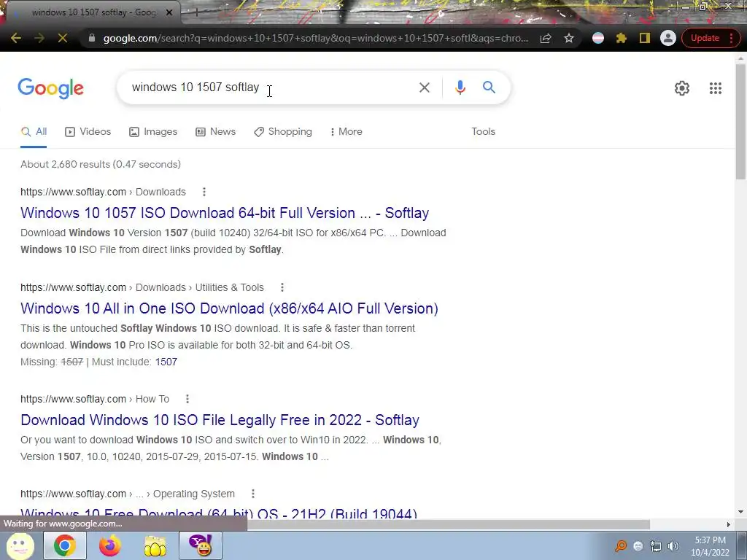This screenshot has height=560, width=747.
Task: Open options menu for first softlay result
Action: pos(204,192)
